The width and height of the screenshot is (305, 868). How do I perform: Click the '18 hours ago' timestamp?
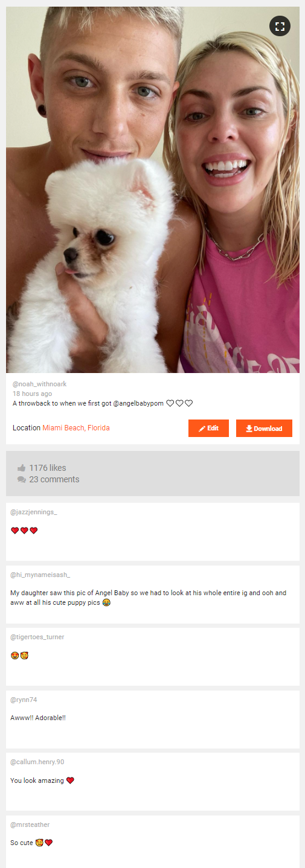coord(32,394)
